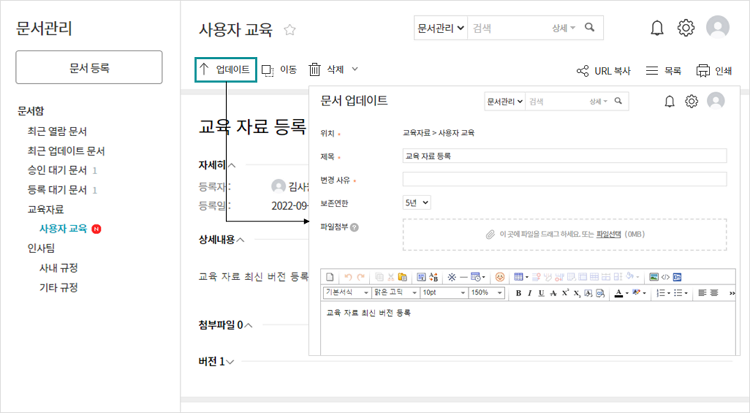Click the editor undo icon
Screen dimensions: 750x413
(x=348, y=277)
